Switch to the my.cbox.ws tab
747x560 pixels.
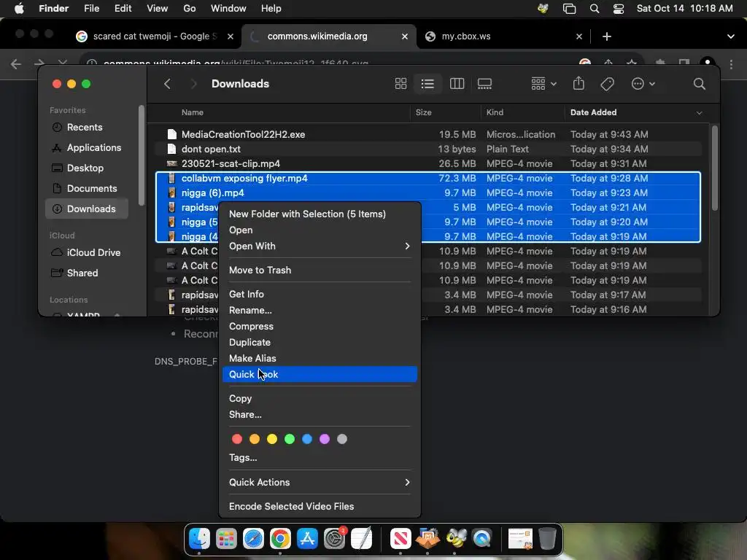pos(503,36)
